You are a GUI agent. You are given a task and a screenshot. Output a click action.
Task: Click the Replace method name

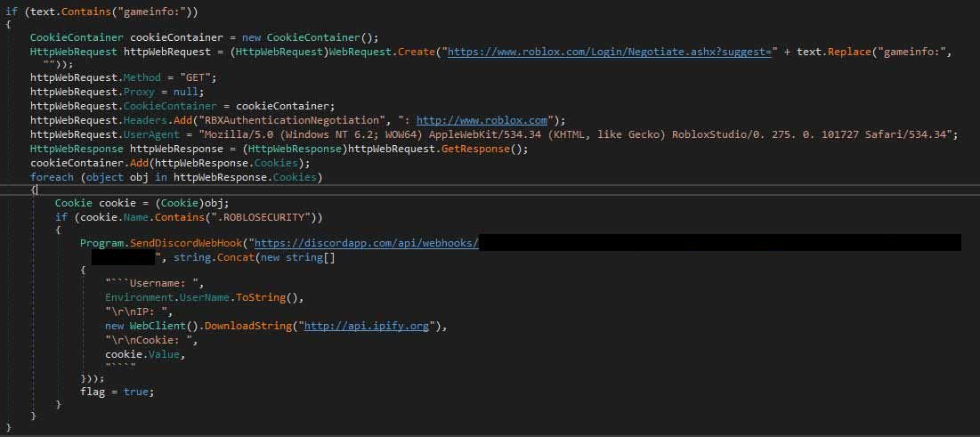tap(850, 52)
